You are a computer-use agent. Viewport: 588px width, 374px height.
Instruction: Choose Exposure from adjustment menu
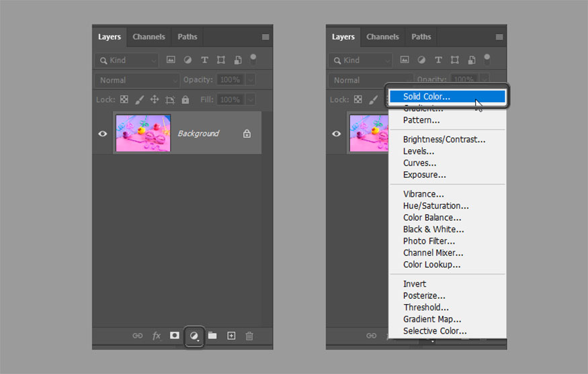[447, 175]
